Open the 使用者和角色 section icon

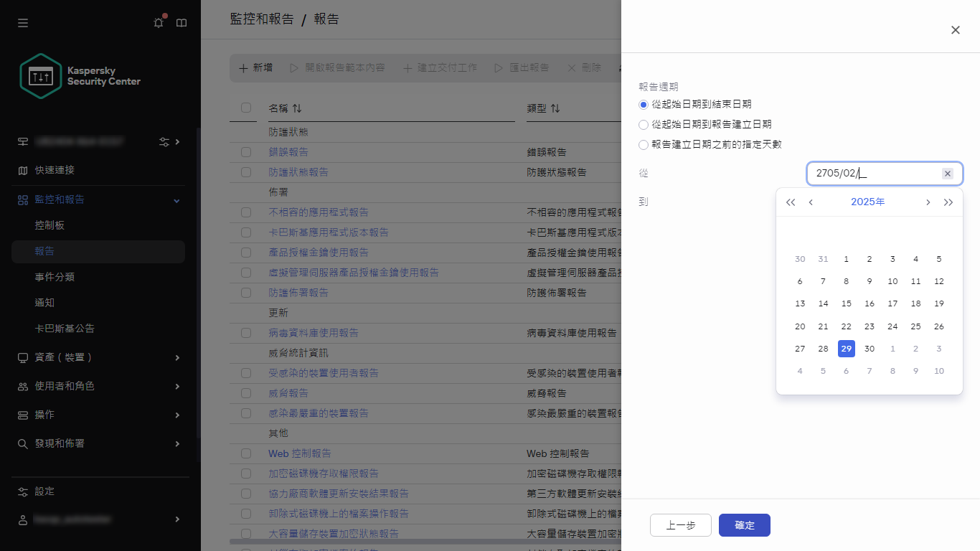[23, 386]
